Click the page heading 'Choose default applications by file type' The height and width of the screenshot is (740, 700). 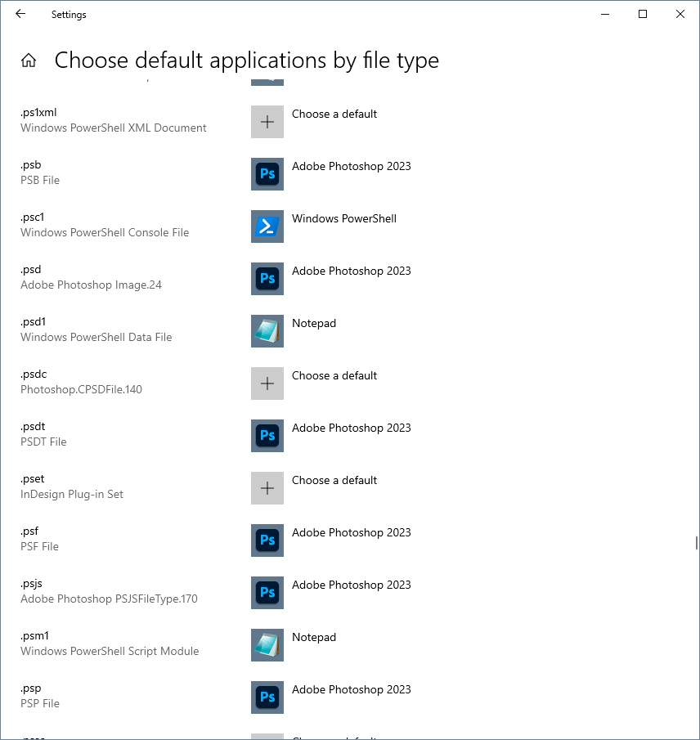coord(246,61)
